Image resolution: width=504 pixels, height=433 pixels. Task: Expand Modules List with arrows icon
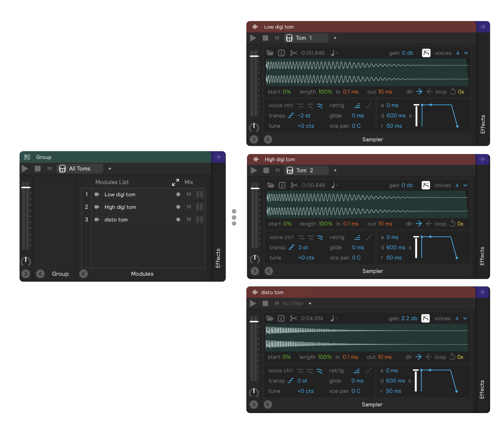176,182
